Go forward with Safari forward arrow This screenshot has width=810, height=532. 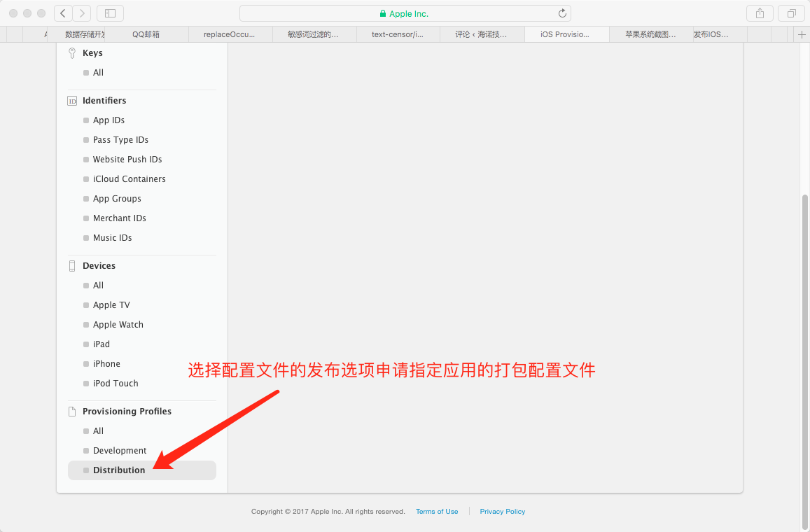[x=82, y=13]
